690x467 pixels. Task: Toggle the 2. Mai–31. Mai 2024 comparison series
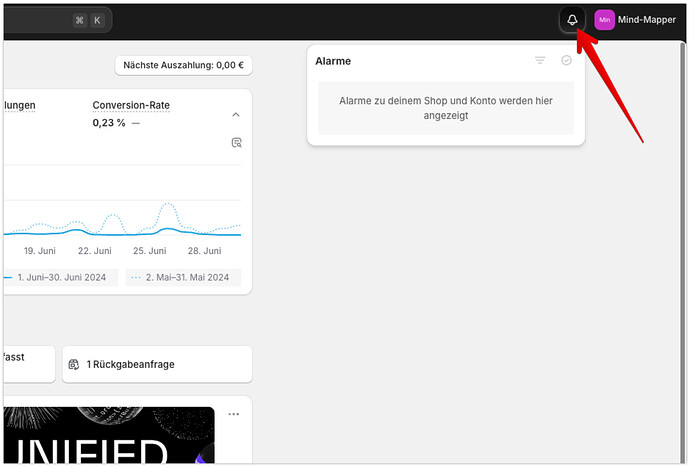(184, 277)
